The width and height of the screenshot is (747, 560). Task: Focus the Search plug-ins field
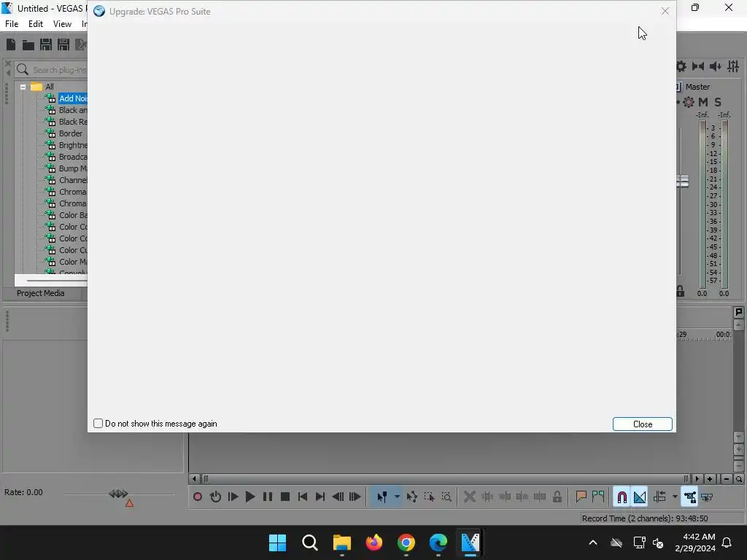(x=52, y=69)
